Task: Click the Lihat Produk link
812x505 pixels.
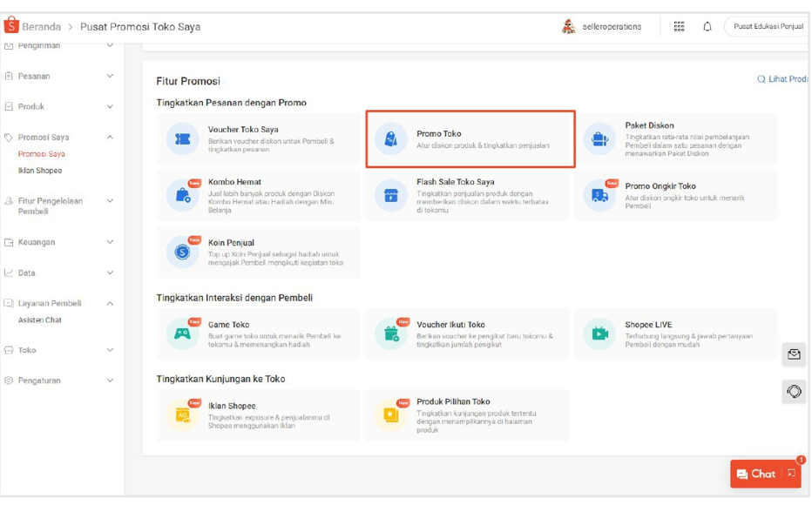Action: click(x=787, y=79)
